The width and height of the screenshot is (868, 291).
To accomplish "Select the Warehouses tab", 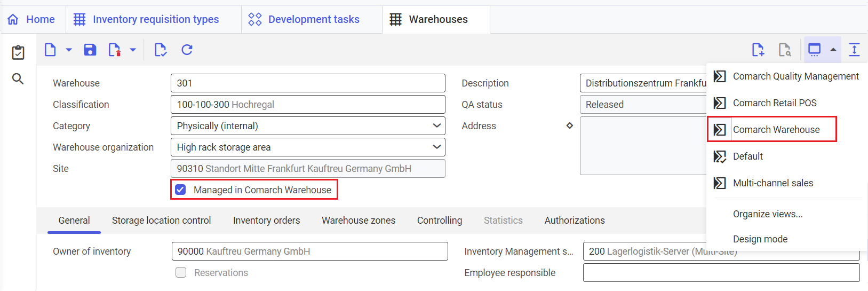I will [x=436, y=19].
